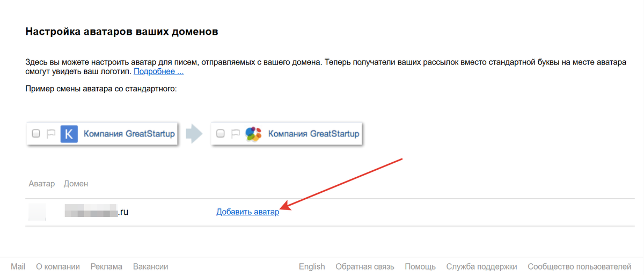Screen dimensions: 644x275
Task: Open the "Подробнее ..." link
Action: pos(159,71)
